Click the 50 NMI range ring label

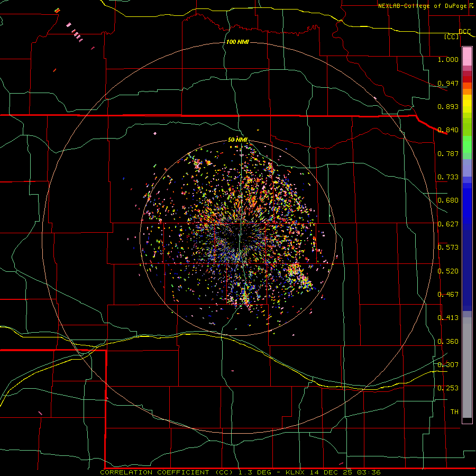click(x=237, y=140)
